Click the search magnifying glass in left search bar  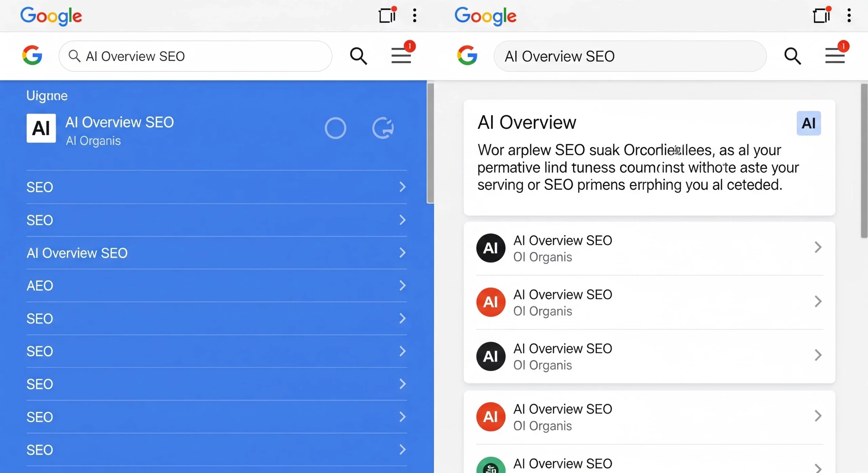[x=358, y=56]
